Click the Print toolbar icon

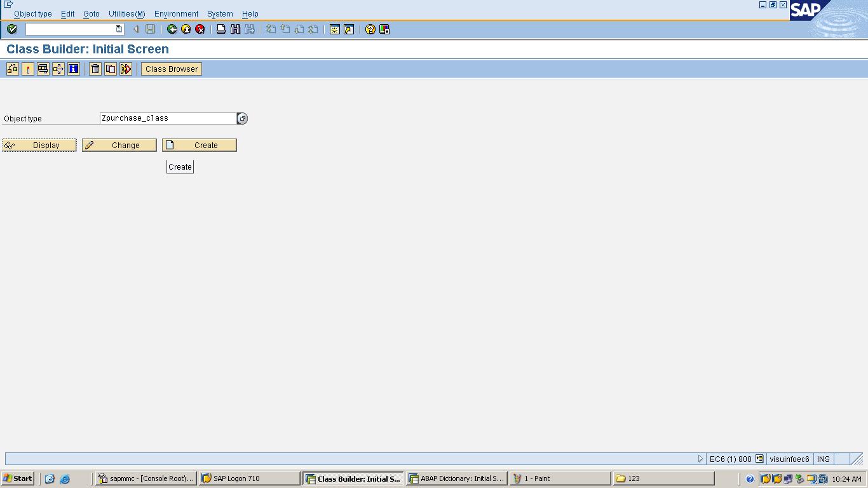pyautogui.click(x=221, y=29)
